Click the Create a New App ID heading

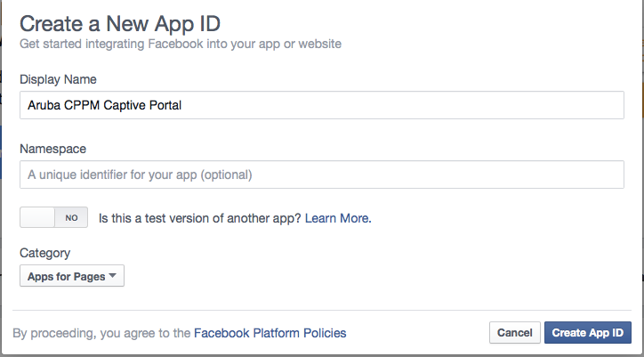pos(120,23)
